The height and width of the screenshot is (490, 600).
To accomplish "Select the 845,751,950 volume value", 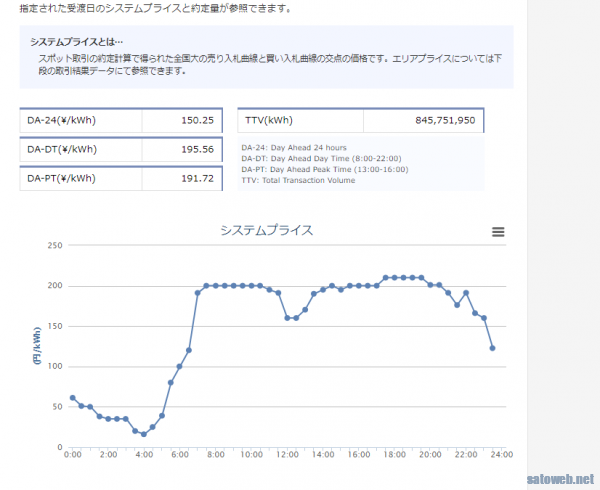I will [424, 120].
